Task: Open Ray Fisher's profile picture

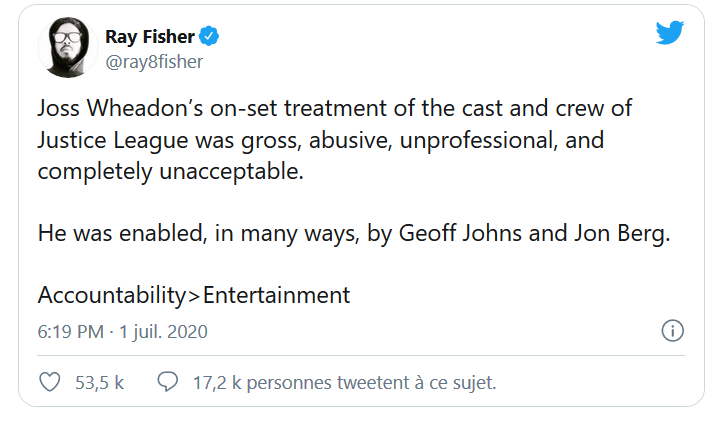Action: pos(67,49)
